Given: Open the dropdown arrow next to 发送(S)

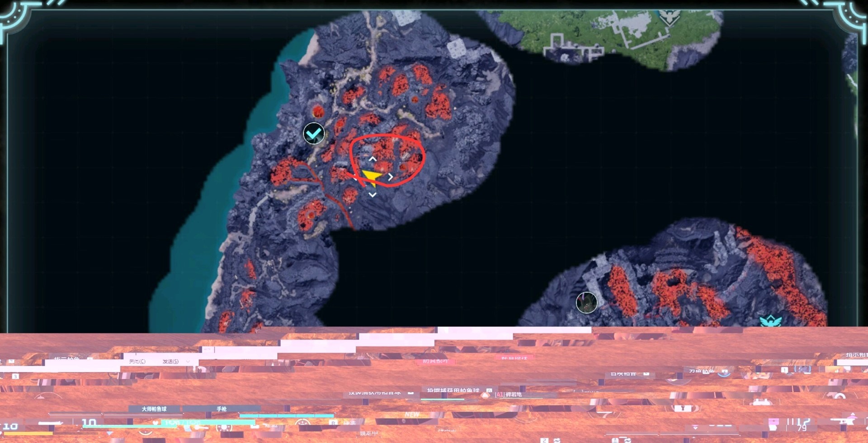Looking at the screenshot, I should coord(188,361).
